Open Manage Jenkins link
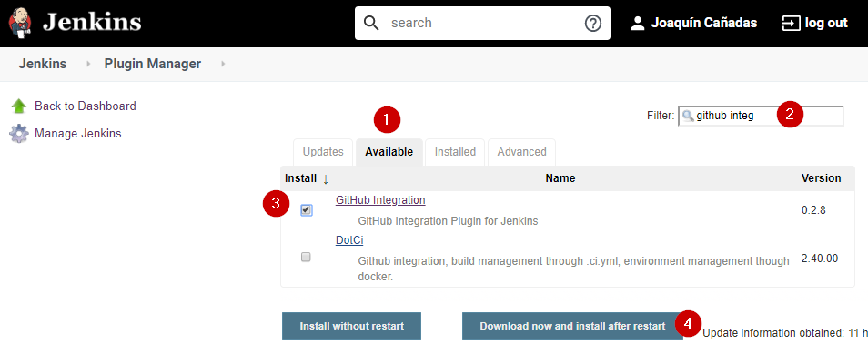This screenshot has height=355, width=868. pos(78,134)
